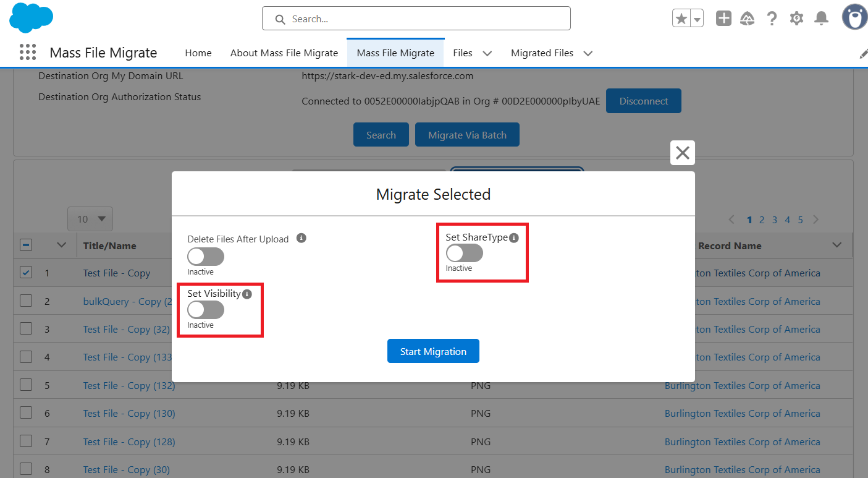This screenshot has height=478, width=868.
Task: Select checkbox for row 7
Action: pyautogui.click(x=26, y=441)
